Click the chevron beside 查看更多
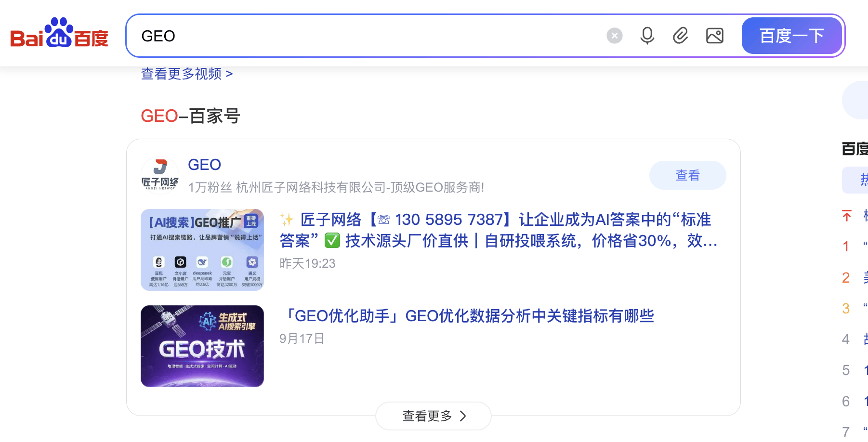Screen dimensions: 868x442 pyautogui.click(x=463, y=416)
